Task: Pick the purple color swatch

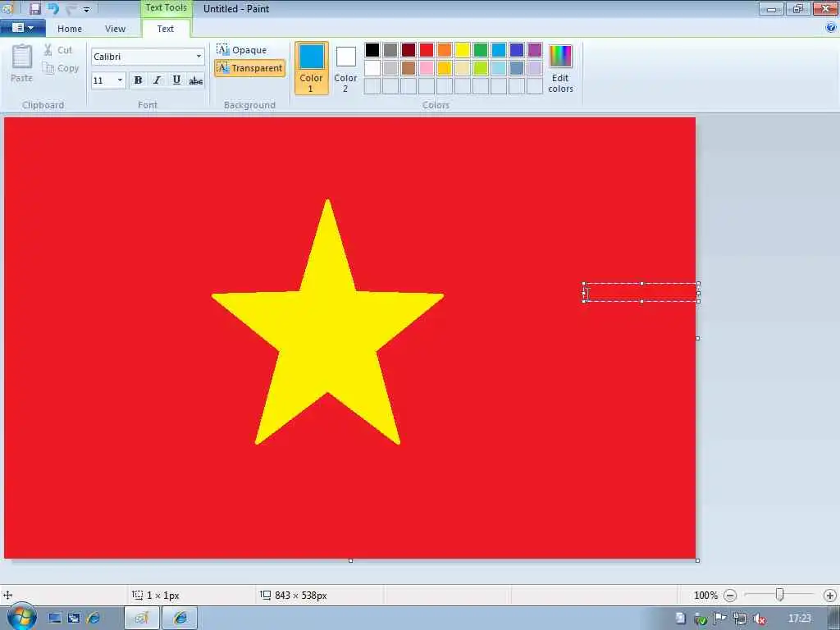Action: pos(535,50)
